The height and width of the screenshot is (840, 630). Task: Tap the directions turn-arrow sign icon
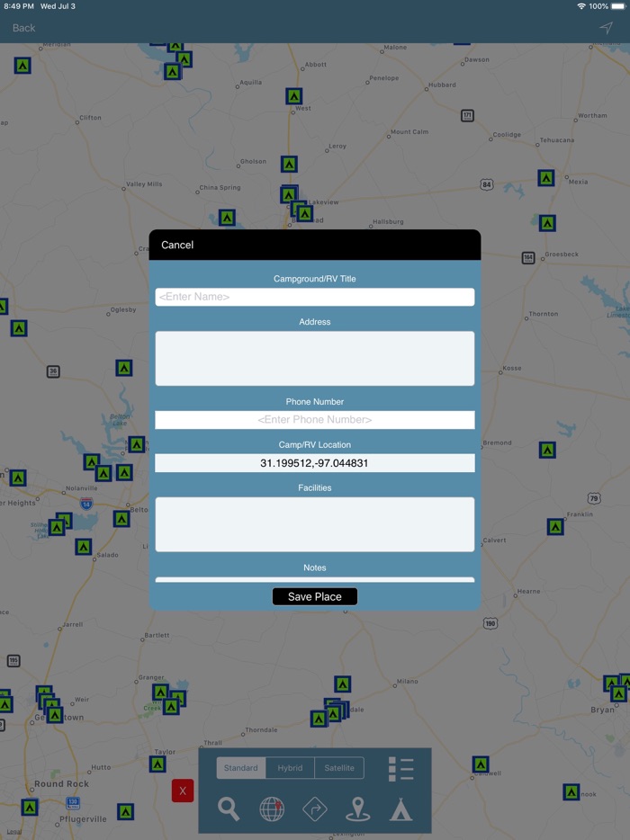click(315, 809)
